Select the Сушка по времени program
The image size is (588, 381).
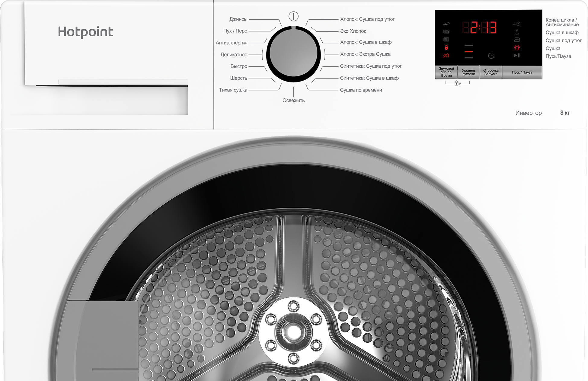(x=361, y=90)
